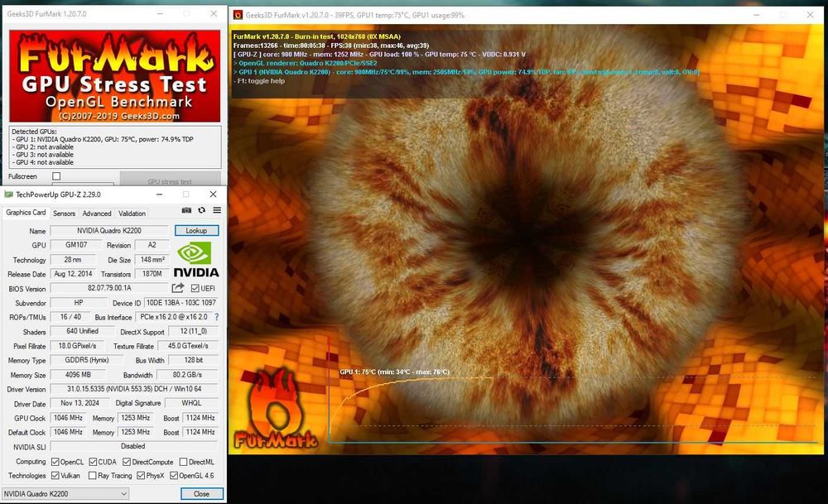Click the Driver Version field

click(x=134, y=389)
